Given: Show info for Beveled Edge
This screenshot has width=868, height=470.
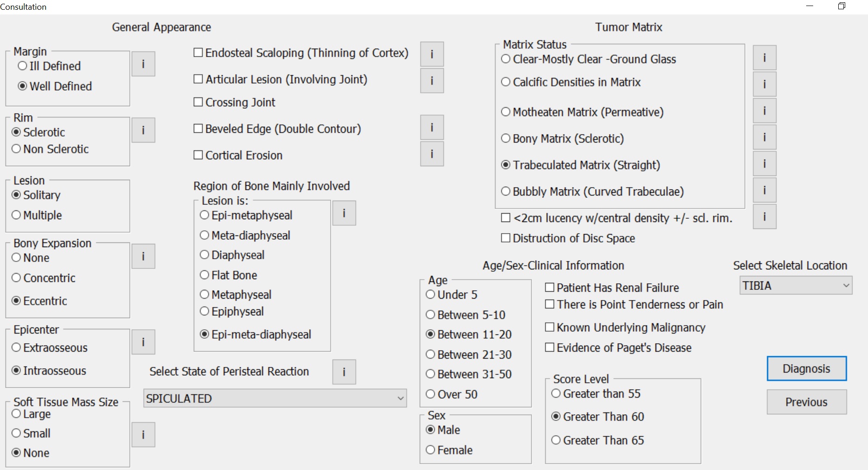Looking at the screenshot, I should coord(432,127).
